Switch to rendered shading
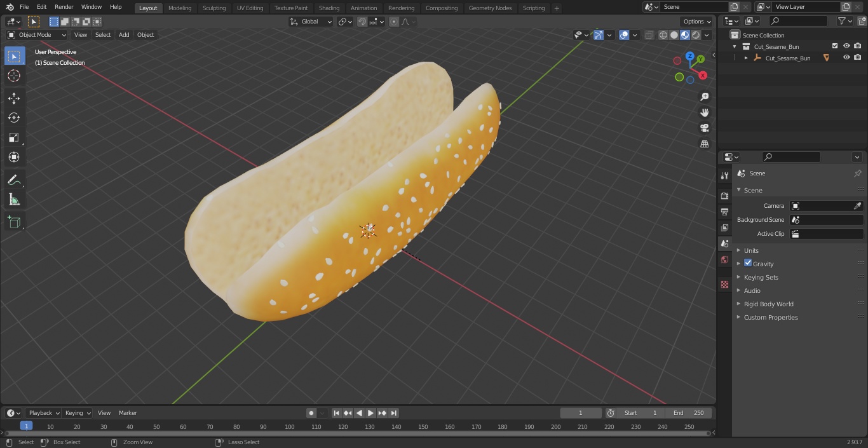 click(696, 35)
